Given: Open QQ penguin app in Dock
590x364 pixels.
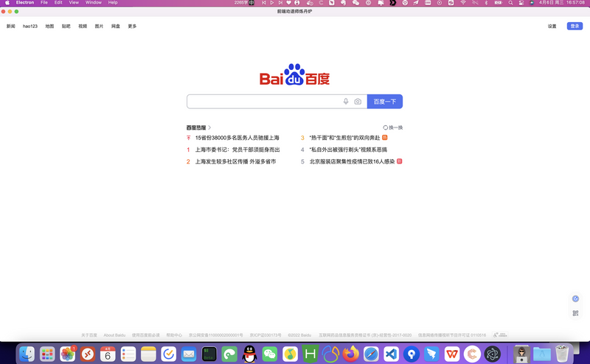Looking at the screenshot, I should (x=249, y=354).
